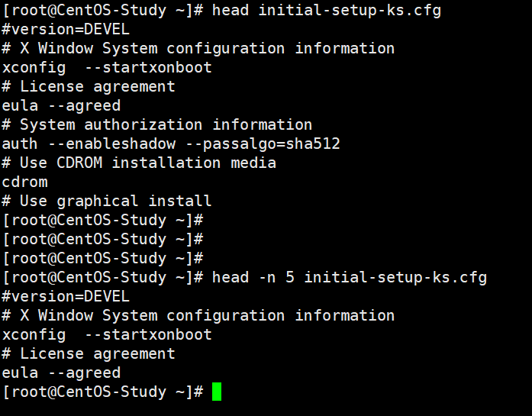This screenshot has width=532, height=416.
Task: Click the "# Use CDROM installation media" comment
Action: pos(139,163)
